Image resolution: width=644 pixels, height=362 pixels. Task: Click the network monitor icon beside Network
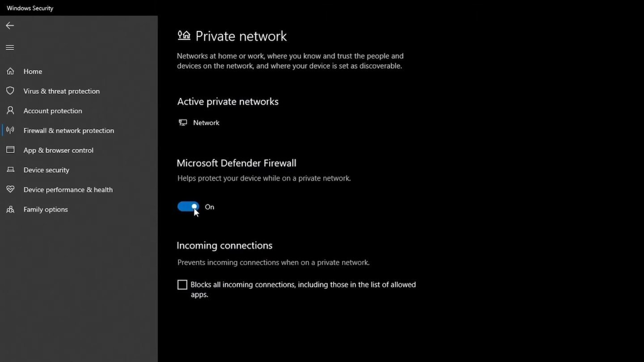pos(183,122)
